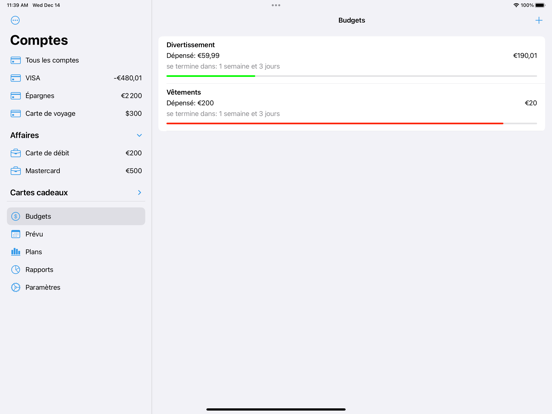Tap the battery status icon
The height and width of the screenshot is (414, 552).
(540, 5)
